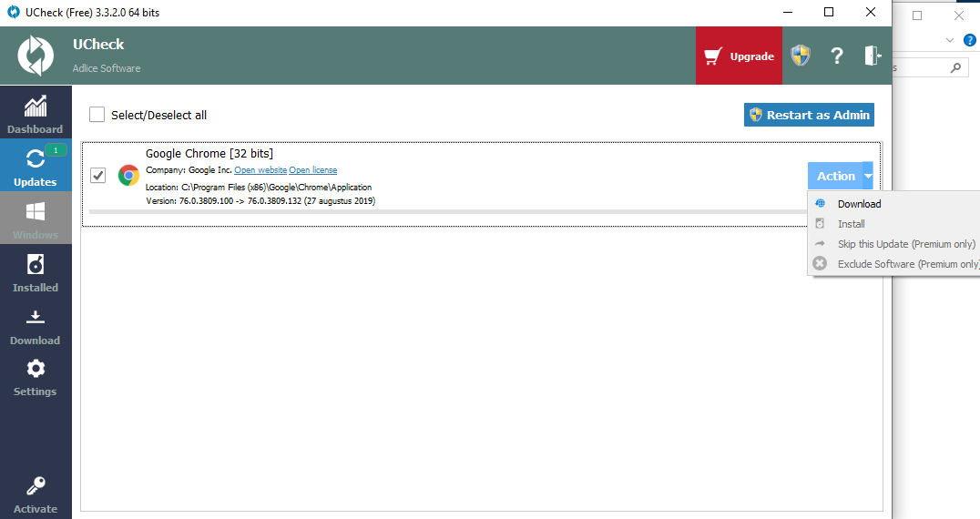Click the search magnifier in background window
The height and width of the screenshot is (519, 980).
click(x=955, y=67)
